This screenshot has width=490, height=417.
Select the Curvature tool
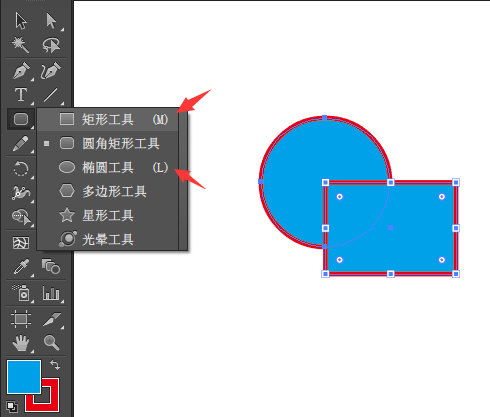[51, 70]
